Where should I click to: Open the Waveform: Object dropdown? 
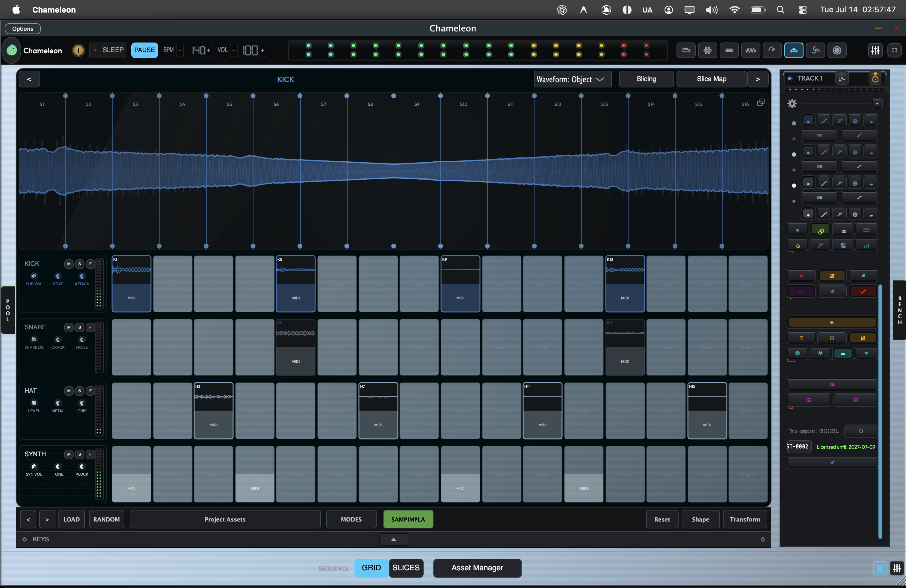(573, 79)
